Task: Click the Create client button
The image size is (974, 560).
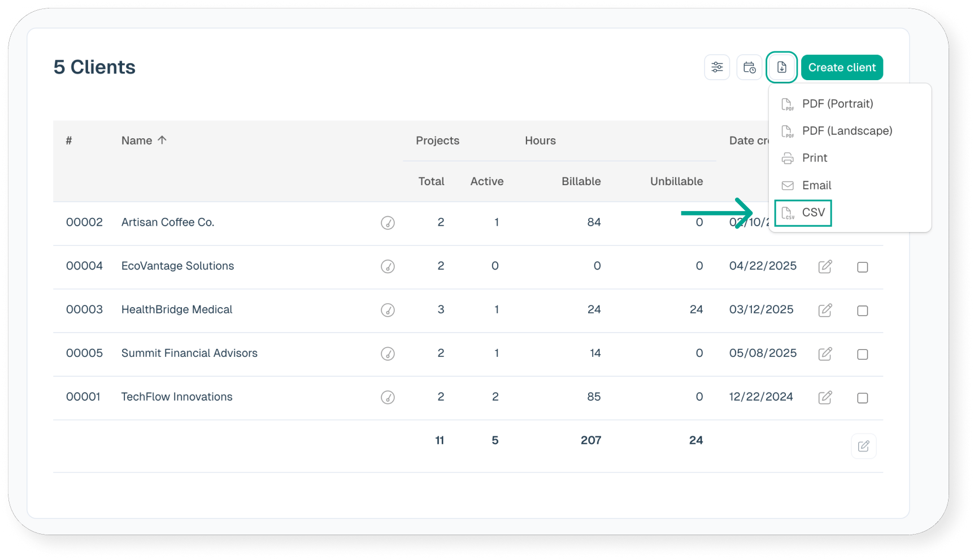Action: coord(841,68)
